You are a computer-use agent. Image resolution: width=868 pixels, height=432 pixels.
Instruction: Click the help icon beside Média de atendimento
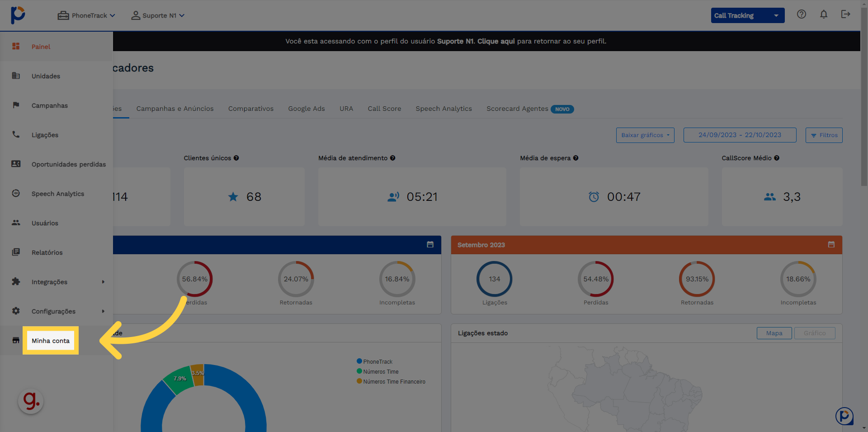393,158
